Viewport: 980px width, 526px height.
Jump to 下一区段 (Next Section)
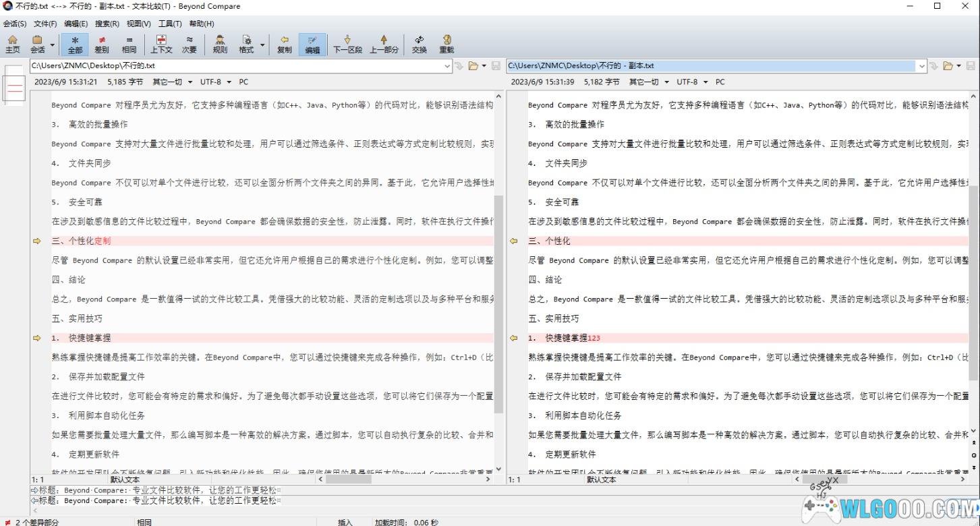pos(347,44)
